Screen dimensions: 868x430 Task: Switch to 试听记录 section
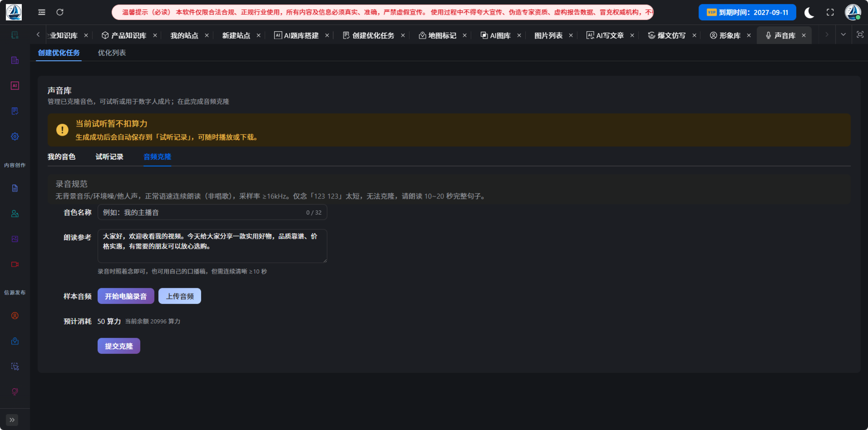110,156
